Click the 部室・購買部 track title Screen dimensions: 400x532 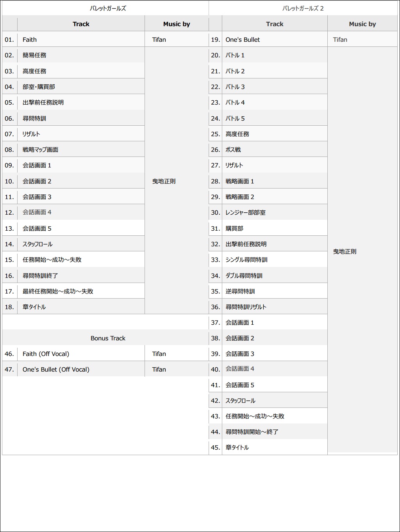coord(39,87)
